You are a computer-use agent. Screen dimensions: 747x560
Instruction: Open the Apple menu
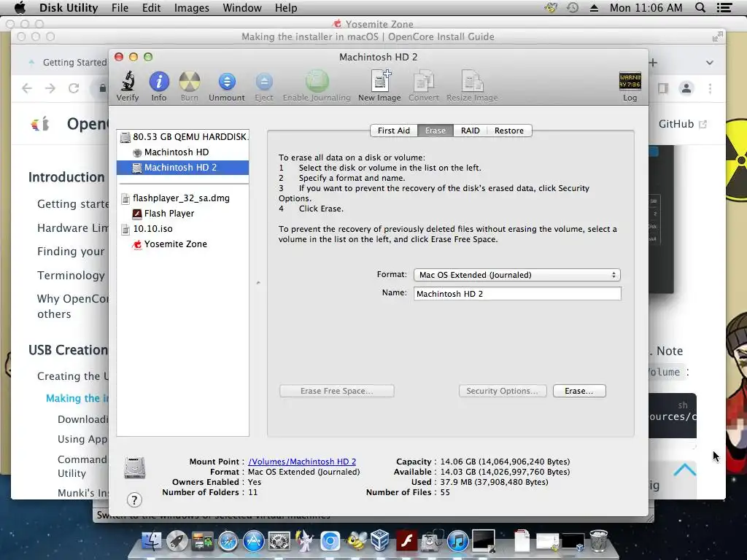(x=20, y=7)
